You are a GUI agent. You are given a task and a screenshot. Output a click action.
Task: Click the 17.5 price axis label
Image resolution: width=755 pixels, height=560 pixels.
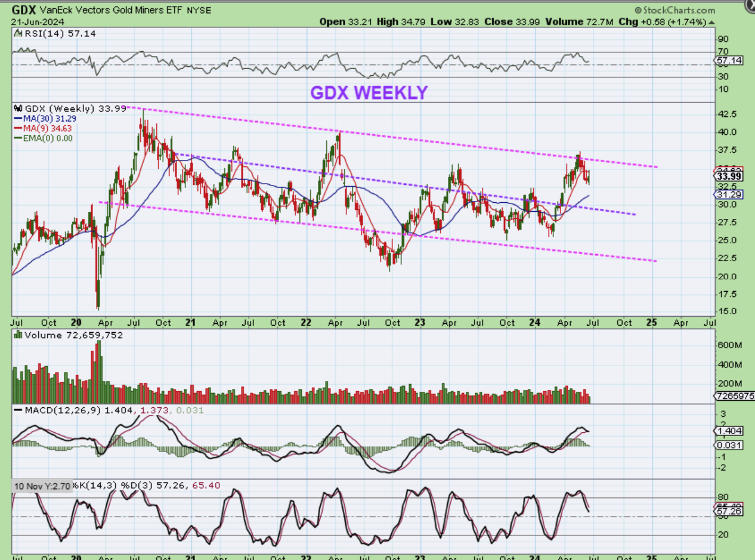pos(728,295)
